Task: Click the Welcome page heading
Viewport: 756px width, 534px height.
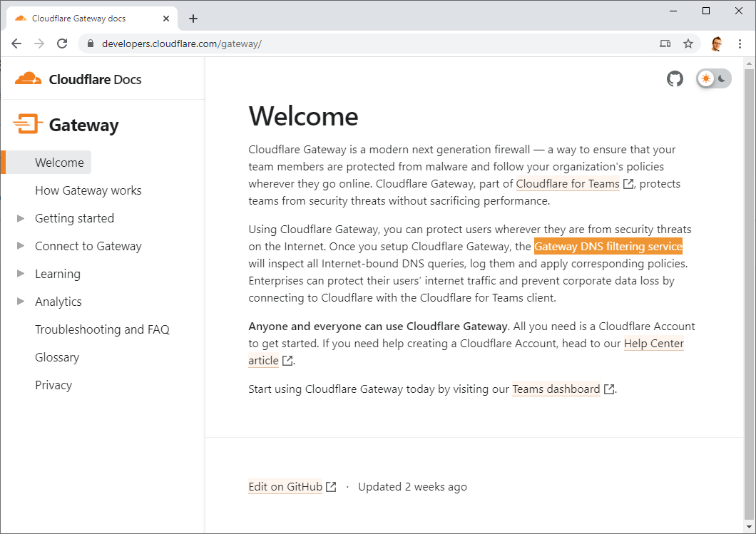Action: click(303, 116)
